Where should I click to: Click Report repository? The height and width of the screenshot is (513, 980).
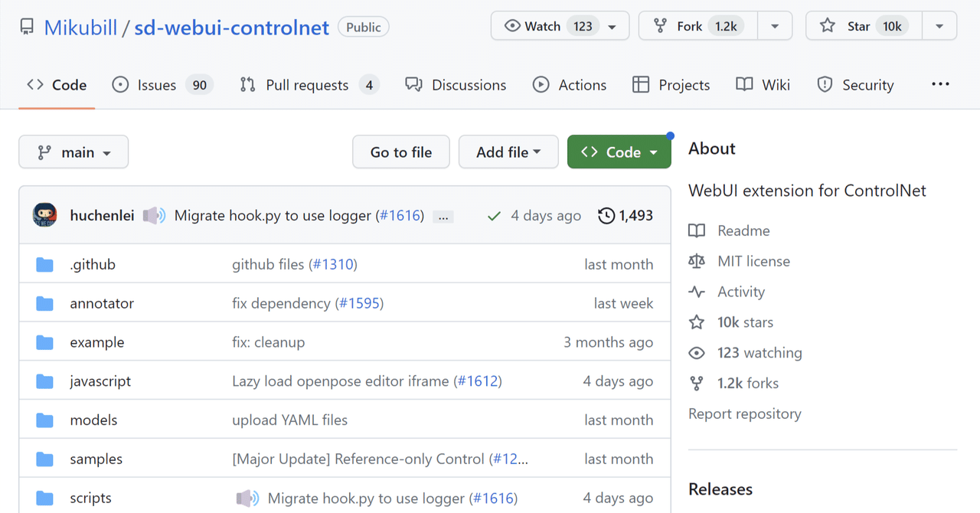[744, 413]
